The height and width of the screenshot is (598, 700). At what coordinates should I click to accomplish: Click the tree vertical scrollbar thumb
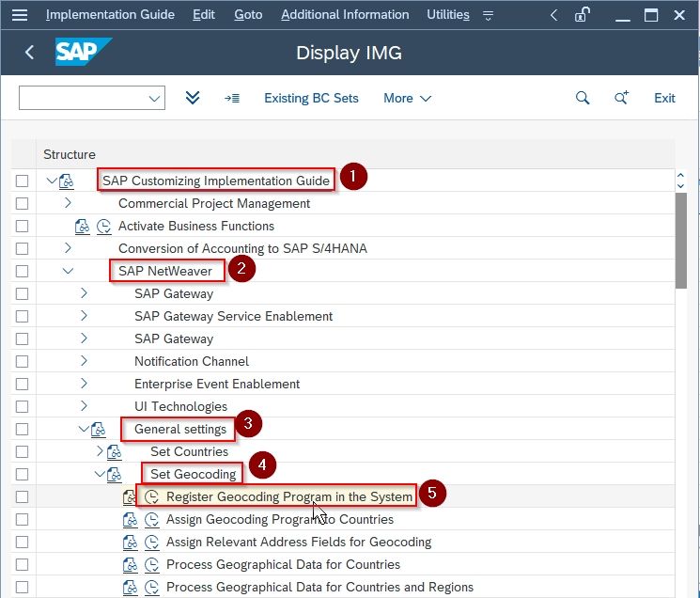681,241
